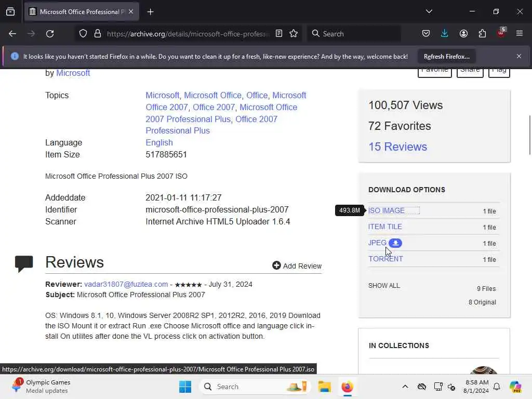Open the Copilot preview taskbar icon
The width and height of the screenshot is (532, 399).
515,387
